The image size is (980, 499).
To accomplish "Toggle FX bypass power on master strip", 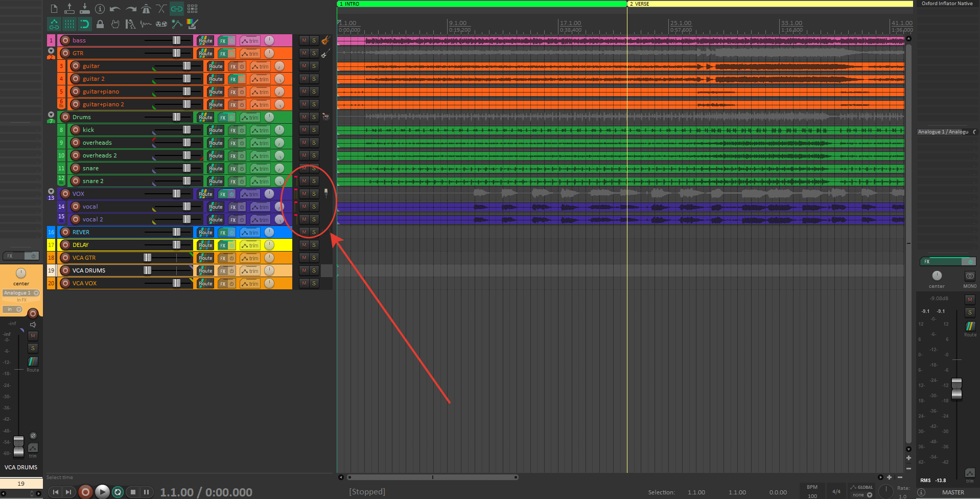I will coord(969,262).
